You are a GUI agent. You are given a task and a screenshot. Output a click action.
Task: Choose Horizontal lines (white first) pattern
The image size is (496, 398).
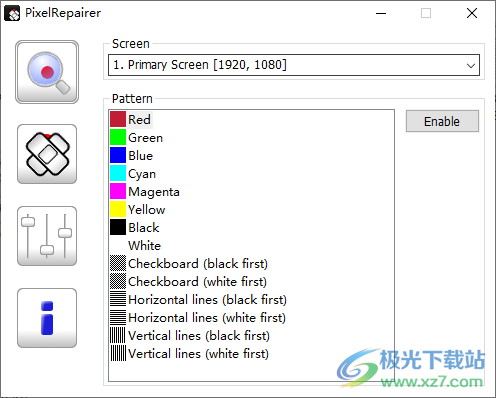198,318
